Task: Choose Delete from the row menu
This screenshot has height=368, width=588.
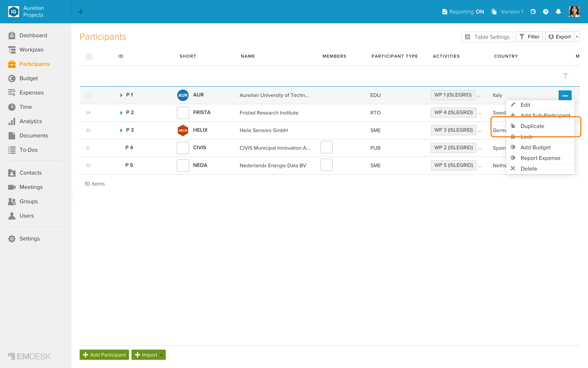Action: point(540,169)
